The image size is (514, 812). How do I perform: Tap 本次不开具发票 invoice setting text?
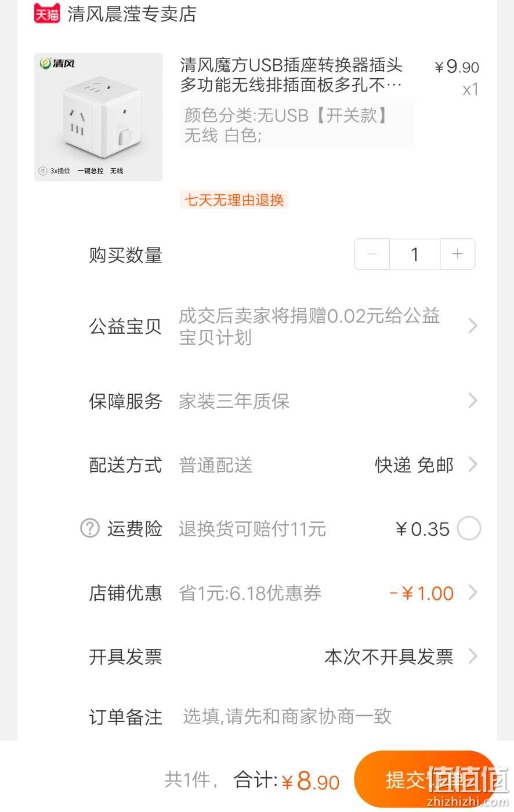(x=389, y=657)
